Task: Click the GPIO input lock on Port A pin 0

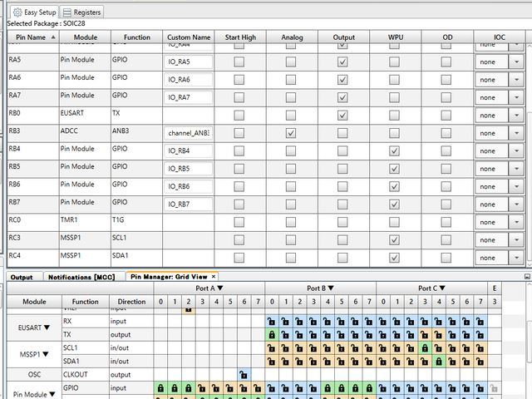Action: [161, 388]
